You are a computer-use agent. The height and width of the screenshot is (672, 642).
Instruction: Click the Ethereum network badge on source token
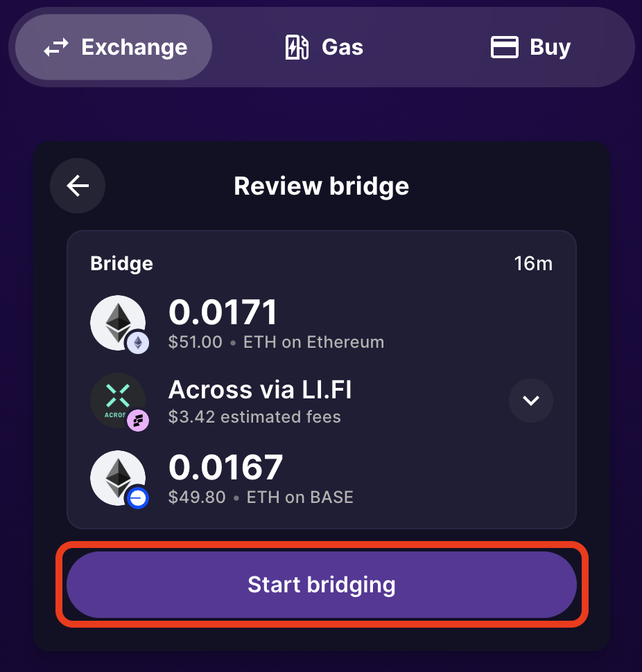point(137,342)
